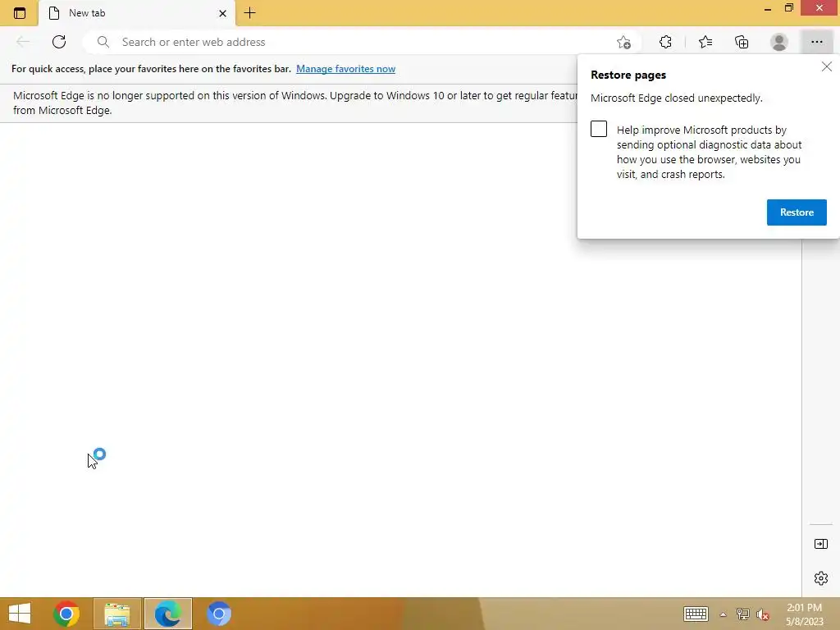Open the network status tray icon
The width and height of the screenshot is (840, 630).
tap(743, 614)
